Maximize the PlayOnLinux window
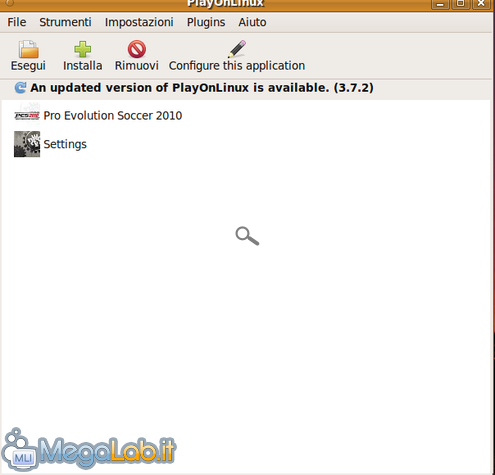This screenshot has height=475, width=495. (460, 4)
